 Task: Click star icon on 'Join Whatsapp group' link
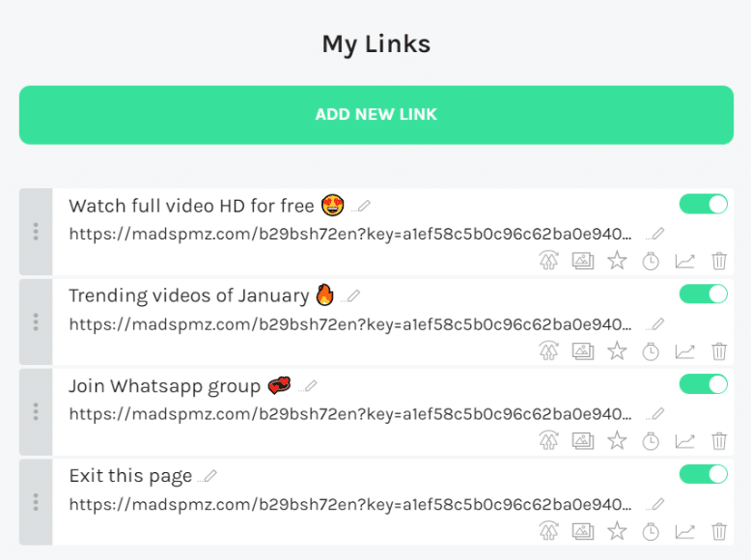(x=617, y=440)
